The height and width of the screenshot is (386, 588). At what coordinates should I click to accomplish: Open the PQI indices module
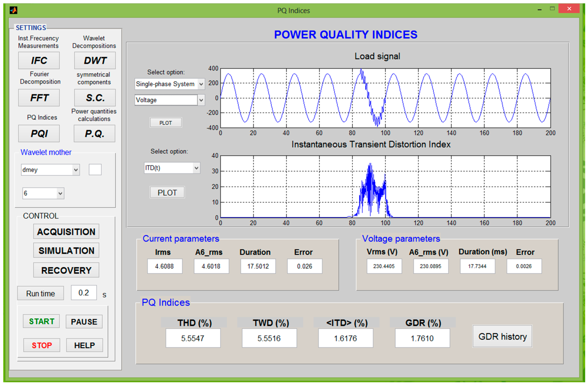[x=39, y=134]
